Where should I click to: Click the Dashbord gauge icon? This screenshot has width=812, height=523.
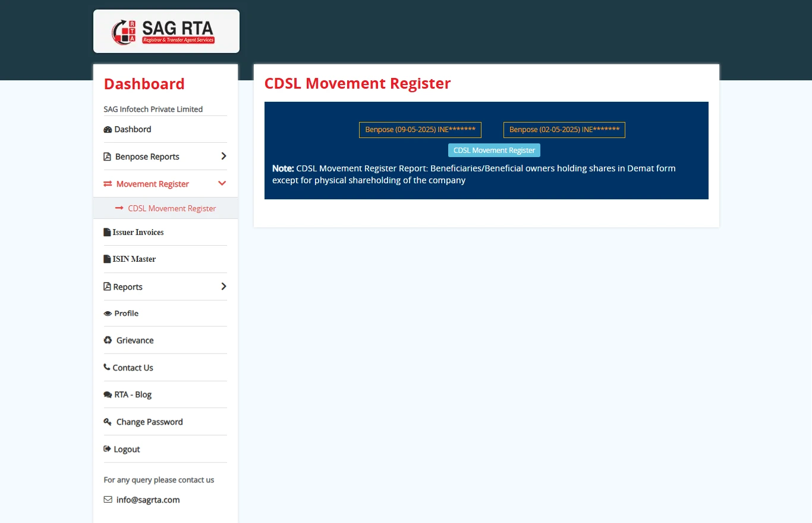108,130
